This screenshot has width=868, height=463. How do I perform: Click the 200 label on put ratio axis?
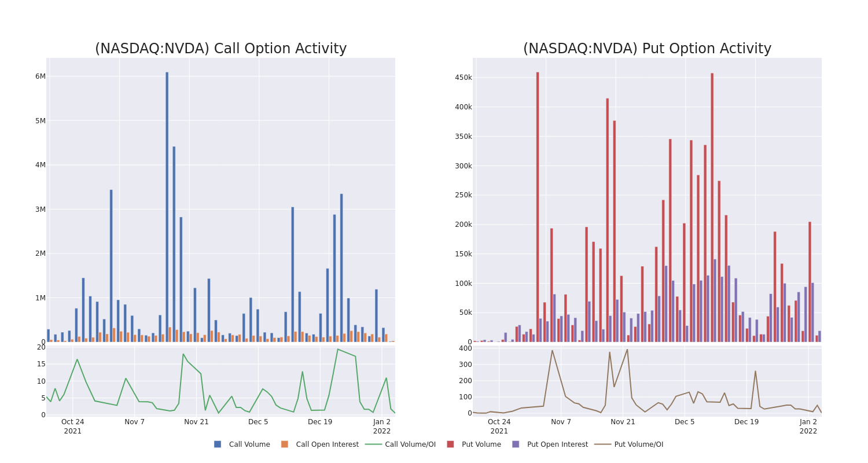click(x=466, y=381)
